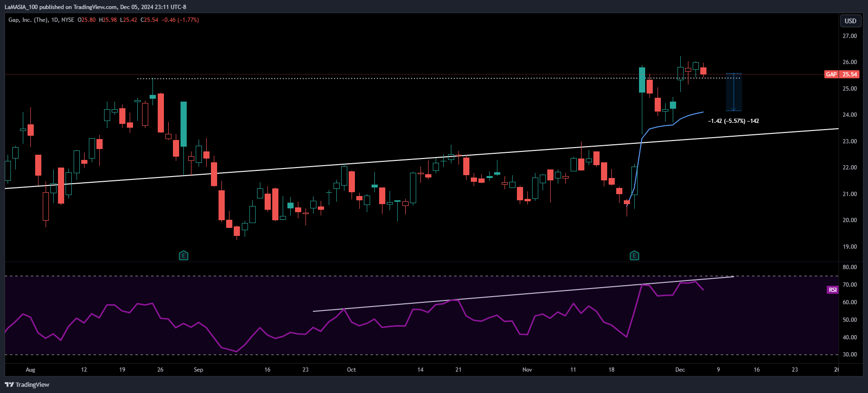Click the November earnings E marker icon
This screenshot has width=868, height=393.
634,256
